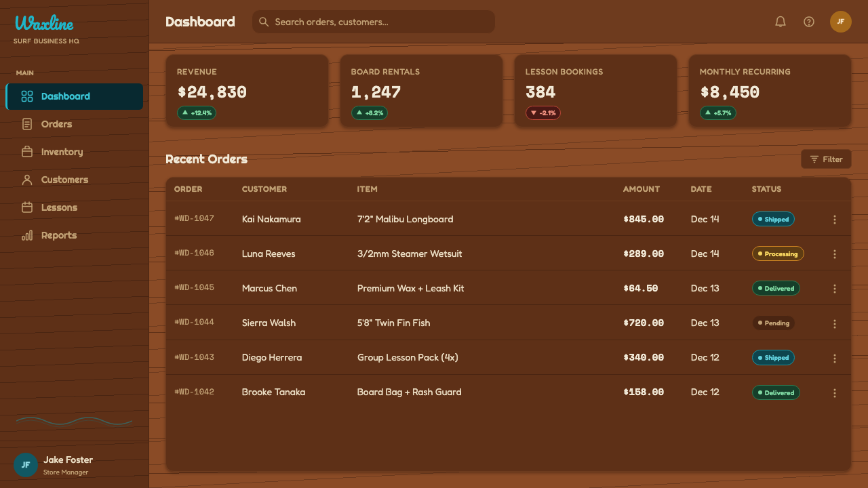Screen dimensions: 868x488
Task: Click amount $158.00
Action: (644, 392)
